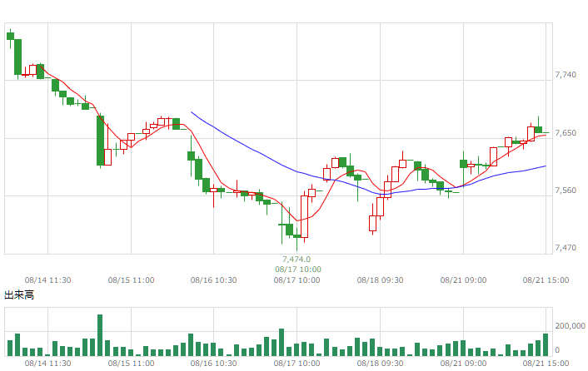Select the tallest volume bar in 出来高 chart
The width and height of the screenshot is (588, 371).
pyautogui.click(x=100, y=335)
